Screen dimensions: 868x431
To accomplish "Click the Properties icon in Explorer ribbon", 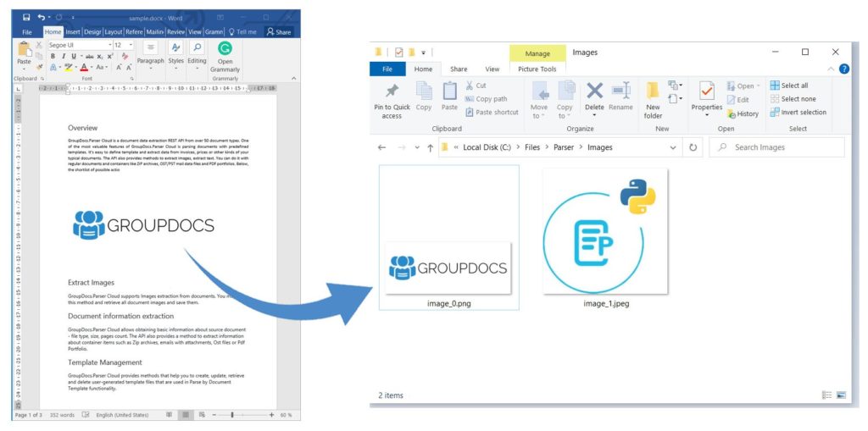I will pos(706,100).
